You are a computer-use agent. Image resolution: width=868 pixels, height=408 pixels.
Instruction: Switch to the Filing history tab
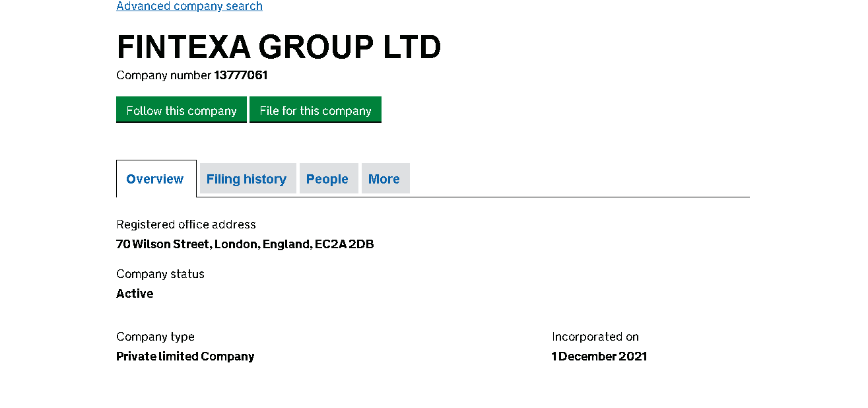pos(246,179)
